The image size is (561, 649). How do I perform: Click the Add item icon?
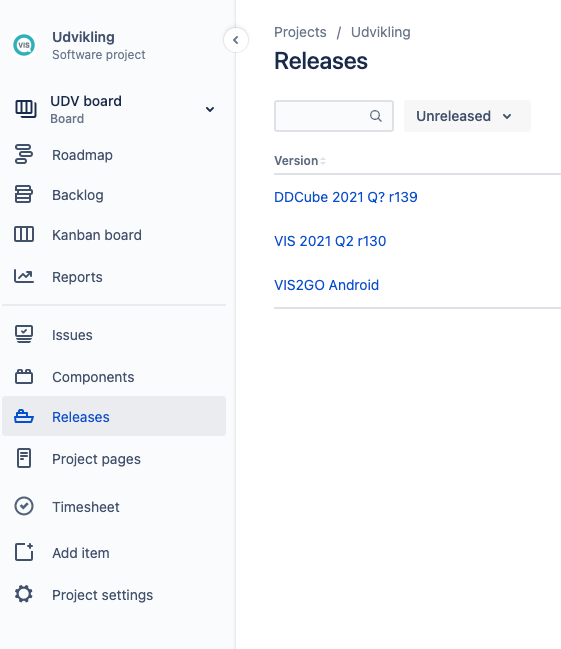click(24, 552)
